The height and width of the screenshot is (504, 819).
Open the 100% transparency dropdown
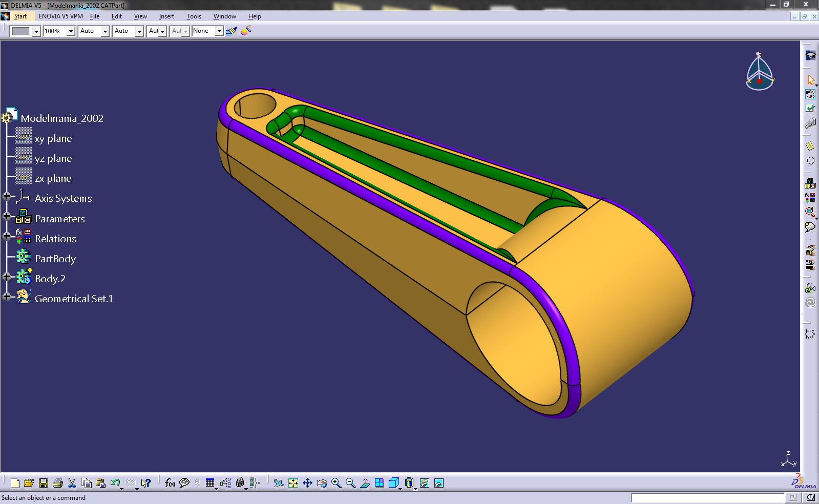(x=71, y=31)
